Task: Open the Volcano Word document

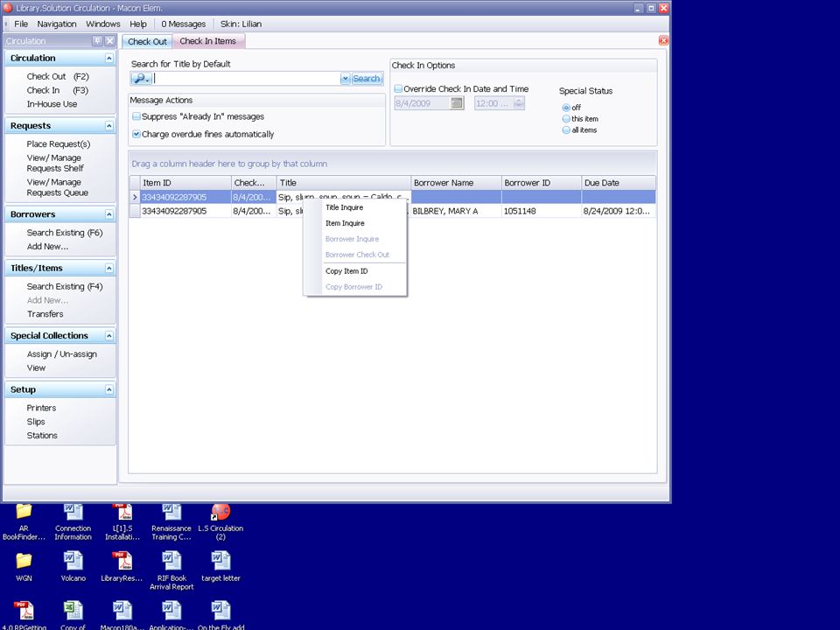Action: pos(73,567)
